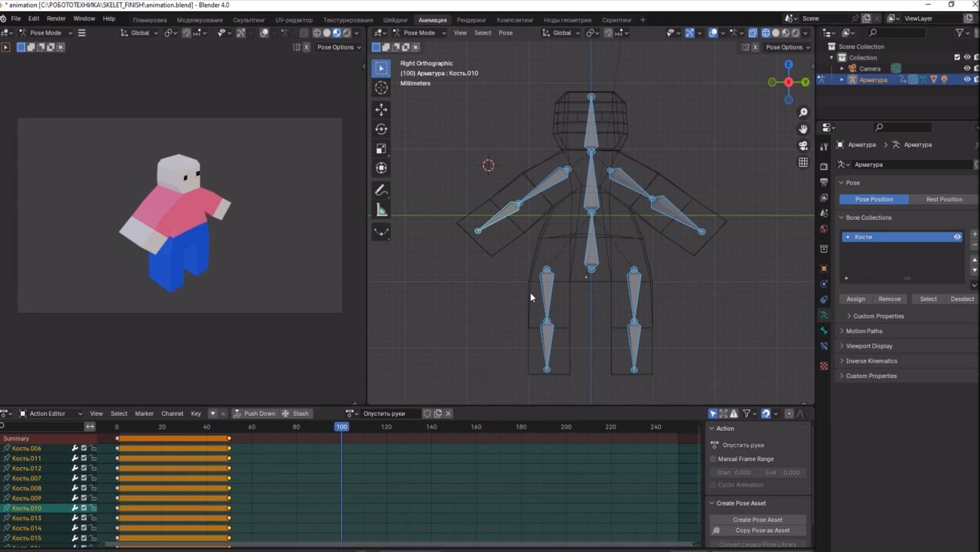
Task: Select the Move tool in the viewport toolbar
Action: tap(381, 109)
